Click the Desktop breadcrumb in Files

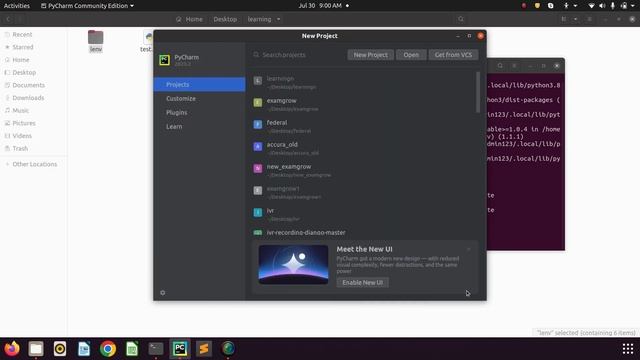225,19
